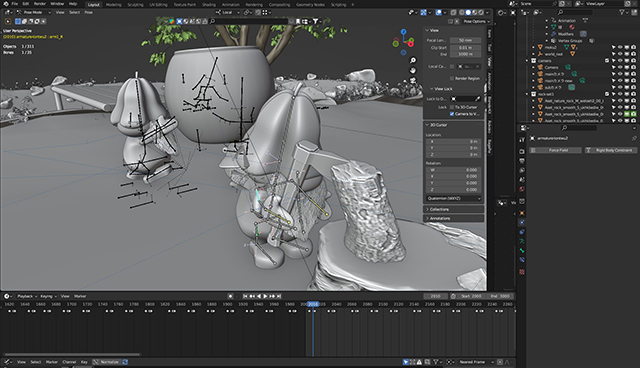
Task: Click the zoom magnifier icon in viewport
Action: (413, 60)
